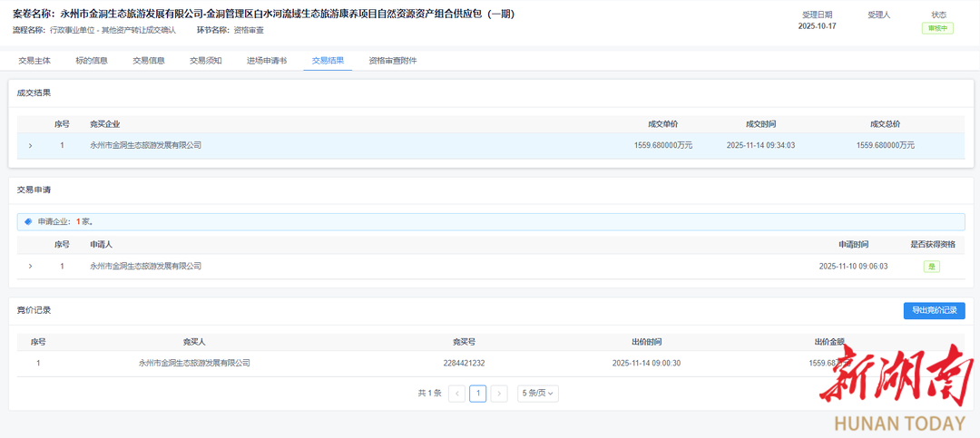The image size is (980, 438).
Task: Expand the row in 成交结果 table
Action: pyautogui.click(x=30, y=145)
